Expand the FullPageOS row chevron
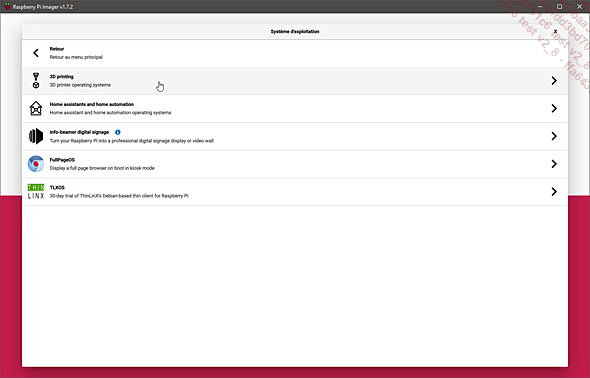The image size is (590, 378). click(554, 164)
